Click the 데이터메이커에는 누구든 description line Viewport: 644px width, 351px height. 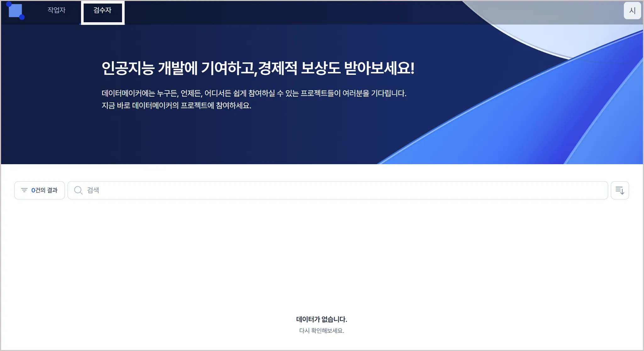coord(253,93)
